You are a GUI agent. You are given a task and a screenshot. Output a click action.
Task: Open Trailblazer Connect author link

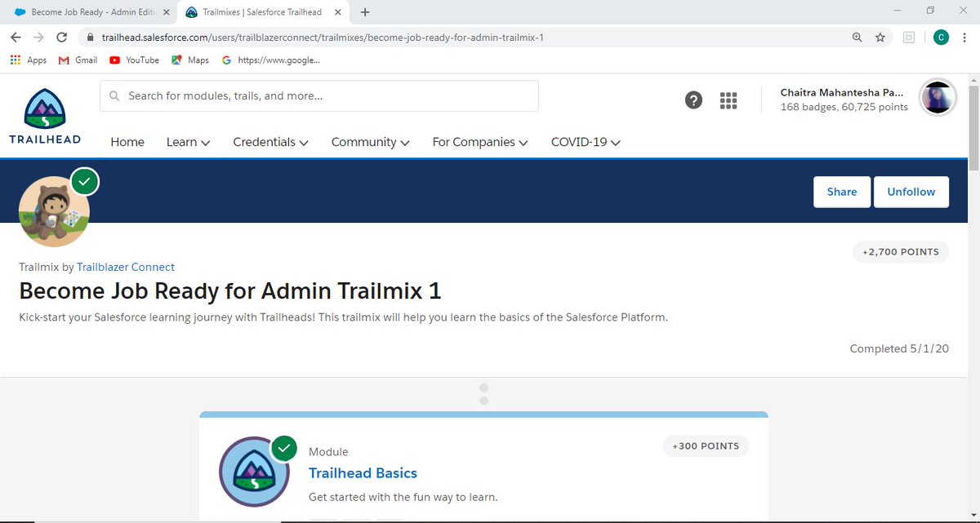click(126, 267)
